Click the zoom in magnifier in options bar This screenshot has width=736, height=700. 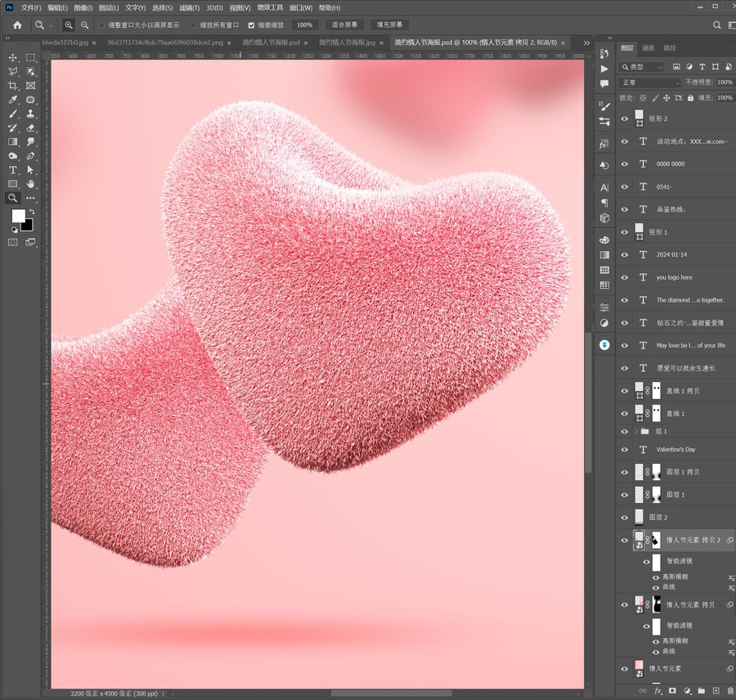[69, 25]
